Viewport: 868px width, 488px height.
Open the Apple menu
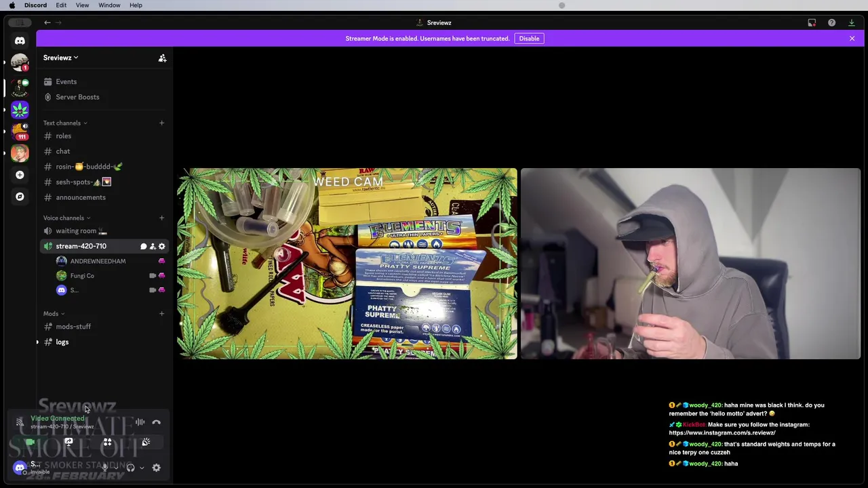point(12,5)
